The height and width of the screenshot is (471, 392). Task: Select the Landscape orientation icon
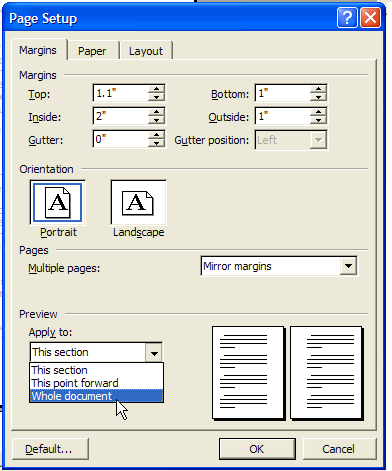coord(138,202)
